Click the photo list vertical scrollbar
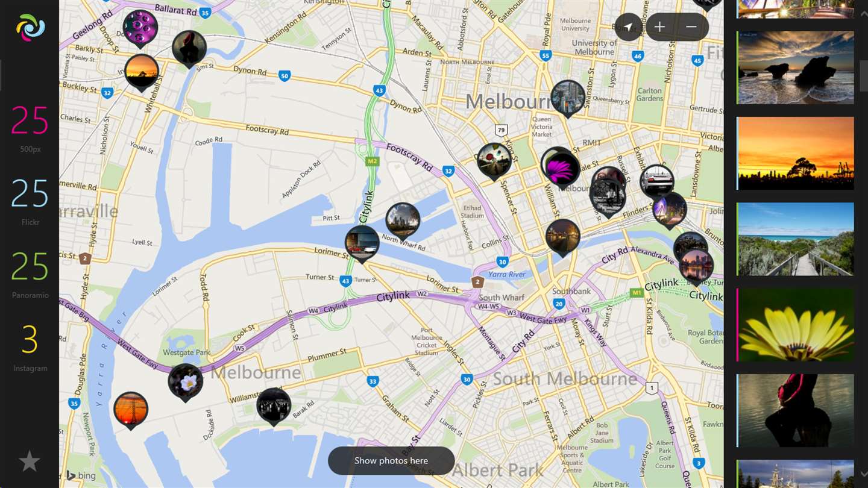The width and height of the screenshot is (868, 488). (864, 75)
